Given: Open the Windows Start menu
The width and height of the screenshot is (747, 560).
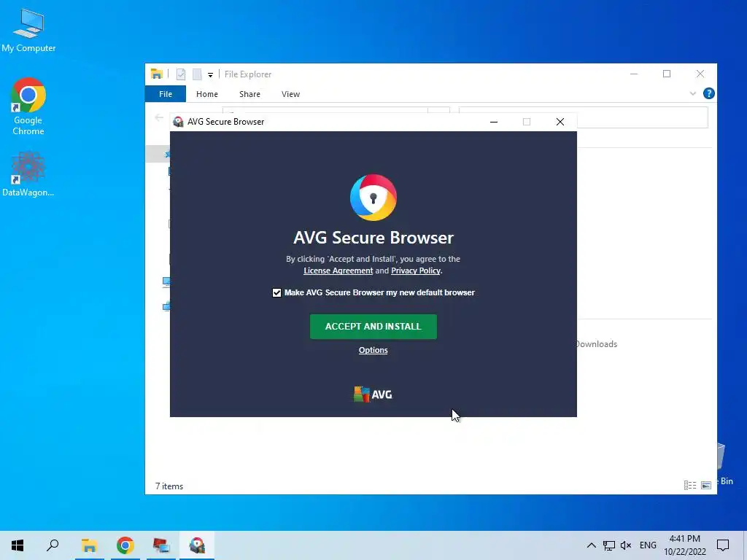Looking at the screenshot, I should [18, 545].
